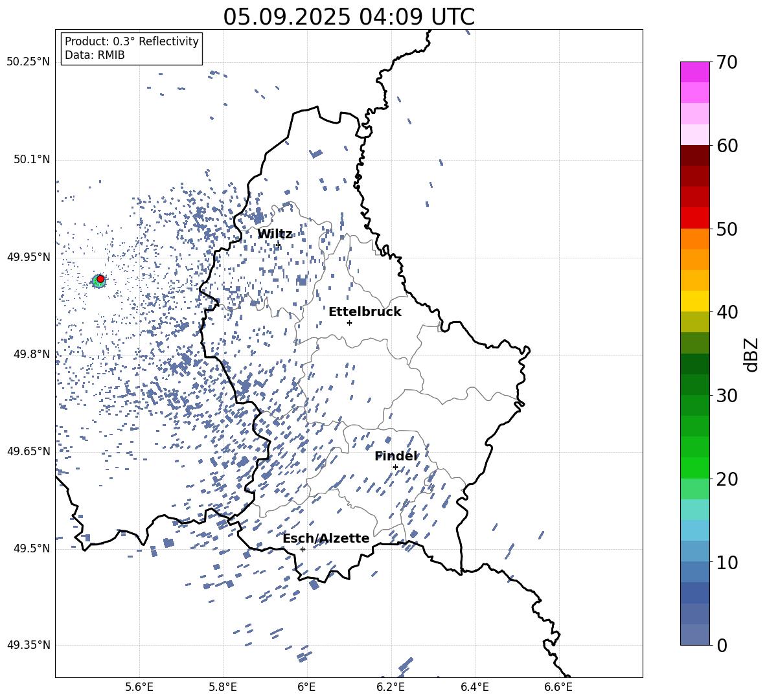Screen dimensions: 767x700
Task: Click the yellow colorbar segment just above 40
Action: (x=695, y=302)
